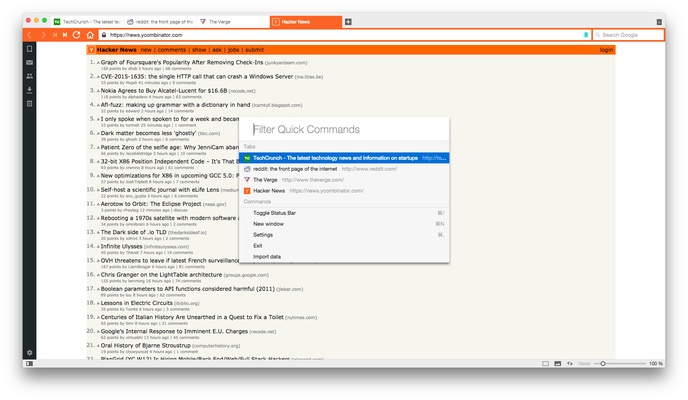Image resolution: width=688 pixels, height=400 pixels.
Task: Go to the home page
Action: pyautogui.click(x=90, y=35)
